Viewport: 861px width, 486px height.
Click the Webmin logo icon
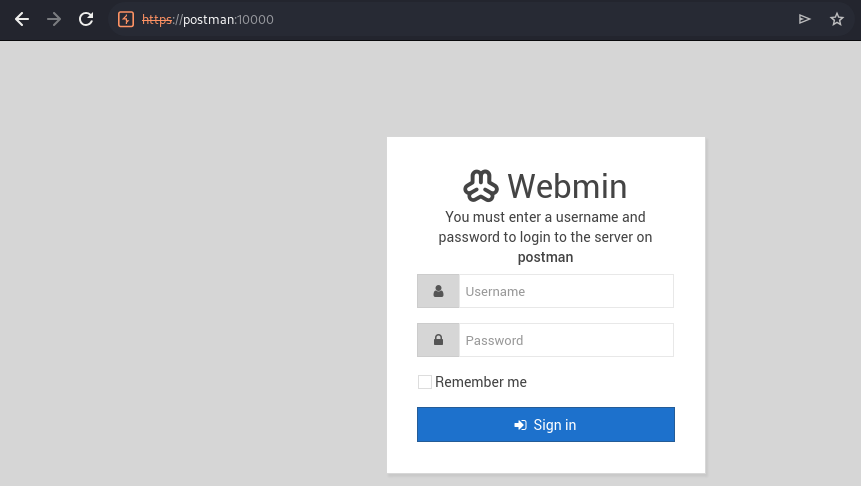coord(481,186)
